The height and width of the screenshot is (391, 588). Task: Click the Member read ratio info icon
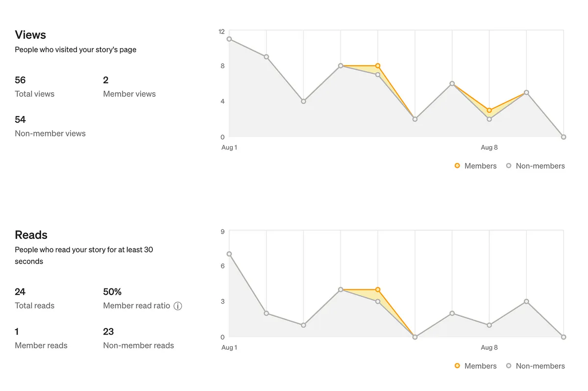(x=178, y=306)
